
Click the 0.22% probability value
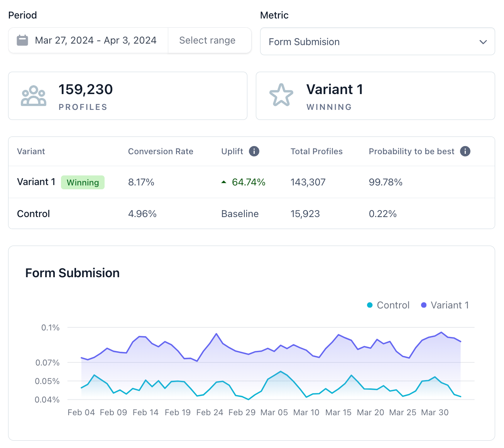click(383, 214)
